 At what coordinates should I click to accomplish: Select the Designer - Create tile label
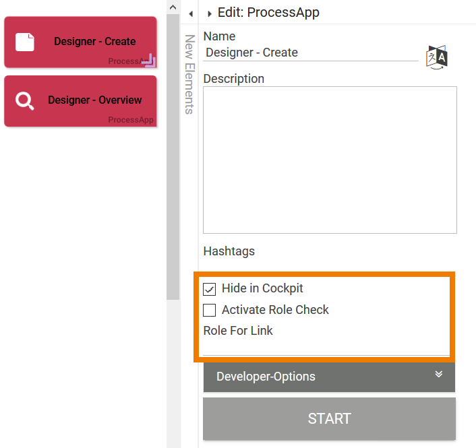[95, 42]
